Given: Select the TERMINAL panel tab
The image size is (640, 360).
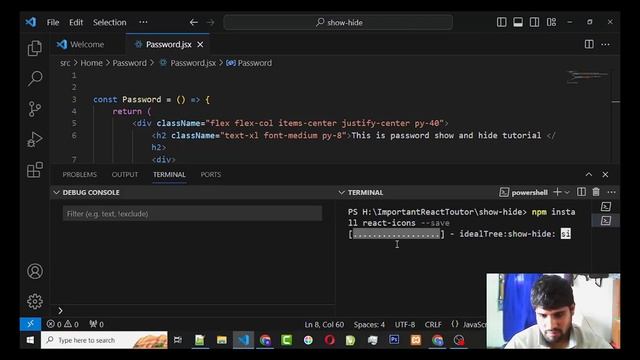Looking at the screenshot, I should 169,174.
